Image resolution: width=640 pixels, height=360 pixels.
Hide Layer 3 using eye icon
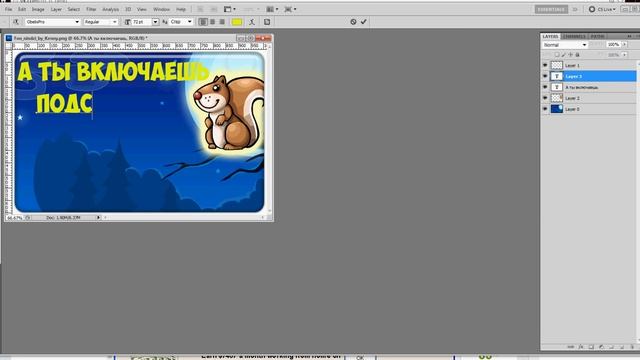pos(545,76)
